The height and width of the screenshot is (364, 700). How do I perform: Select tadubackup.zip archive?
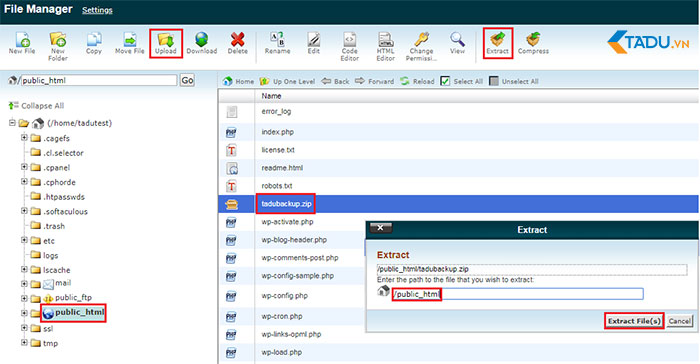(286, 204)
